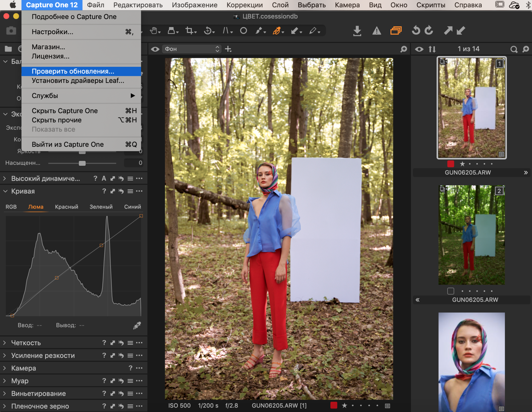The image size is (532, 412).
Task: Click the top-right curve endpoint
Action: click(x=141, y=216)
